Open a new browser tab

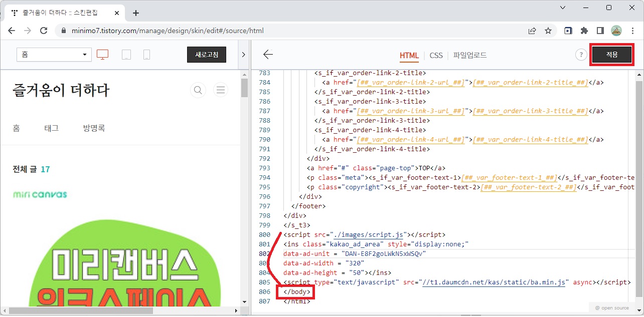coord(135,13)
